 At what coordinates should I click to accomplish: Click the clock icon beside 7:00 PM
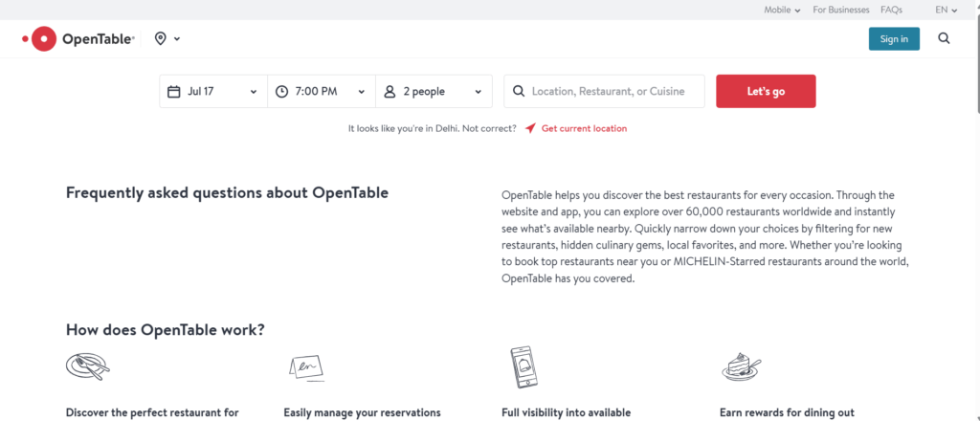click(x=282, y=91)
